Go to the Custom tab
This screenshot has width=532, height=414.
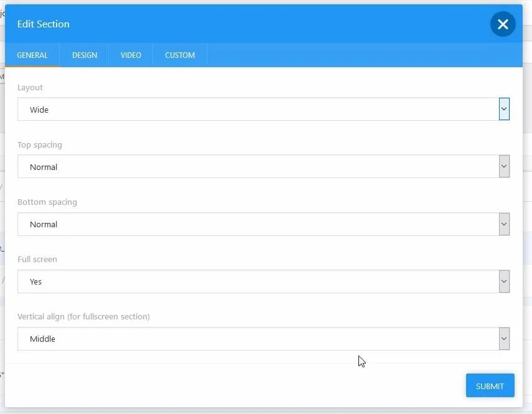point(180,55)
